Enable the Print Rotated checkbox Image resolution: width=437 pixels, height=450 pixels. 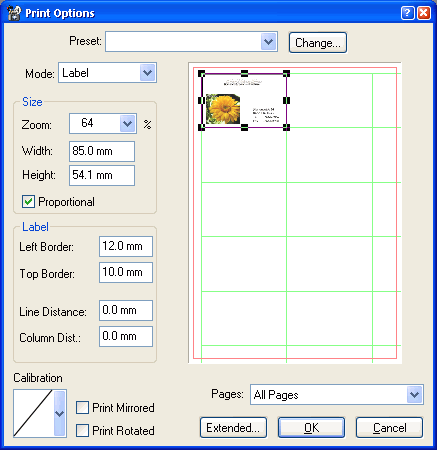pos(82,430)
